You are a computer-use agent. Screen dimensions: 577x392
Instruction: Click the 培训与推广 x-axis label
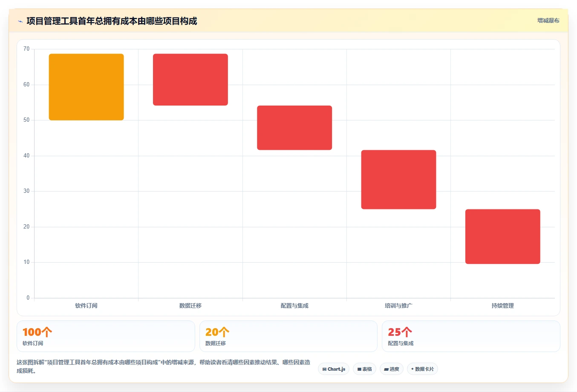(x=398, y=306)
